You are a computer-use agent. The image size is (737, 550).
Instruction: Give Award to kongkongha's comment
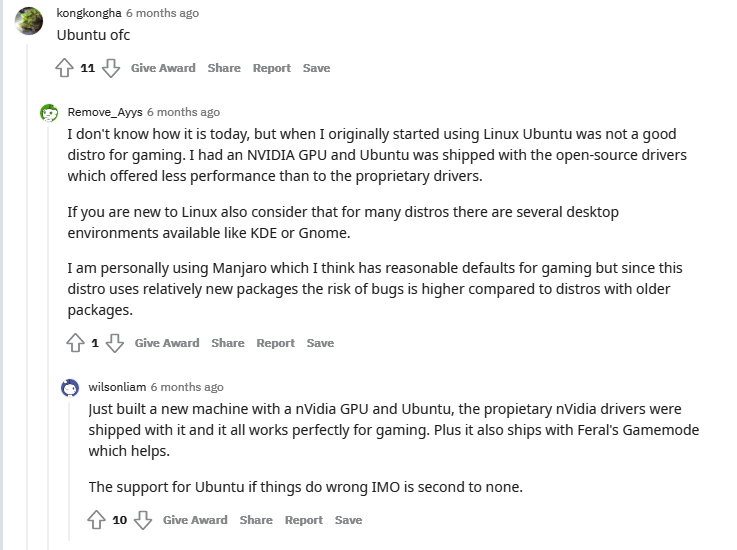[x=163, y=68]
